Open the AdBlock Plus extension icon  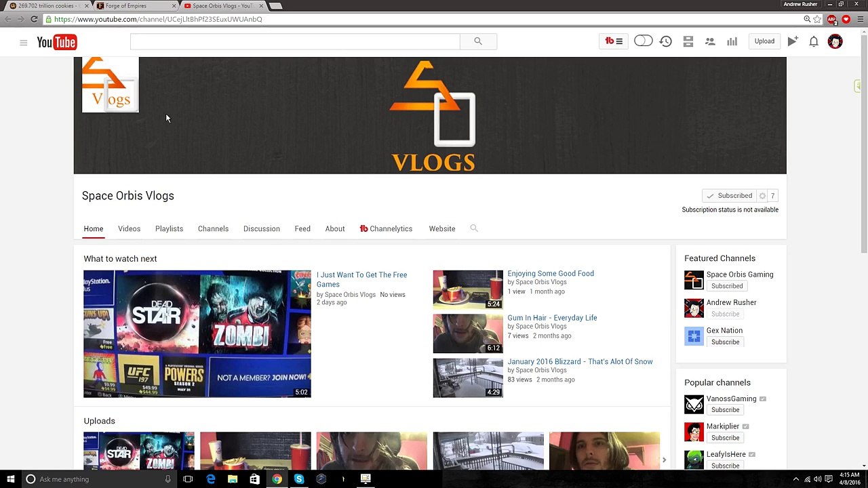[832, 19]
